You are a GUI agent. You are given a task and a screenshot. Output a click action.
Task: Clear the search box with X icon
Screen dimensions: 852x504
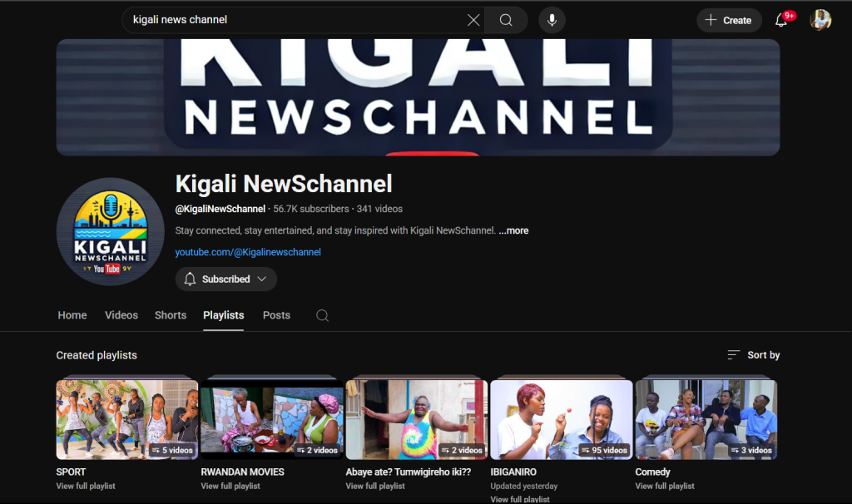[x=473, y=20]
